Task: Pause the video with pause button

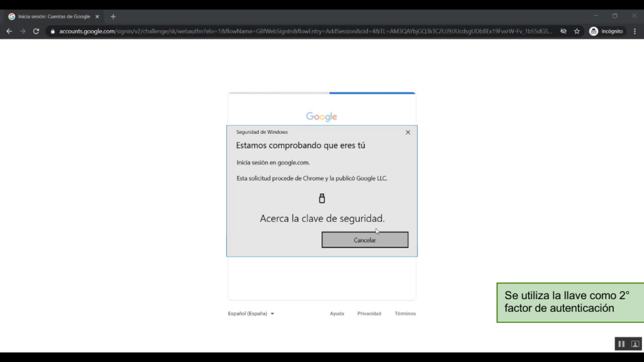Action: [x=621, y=344]
